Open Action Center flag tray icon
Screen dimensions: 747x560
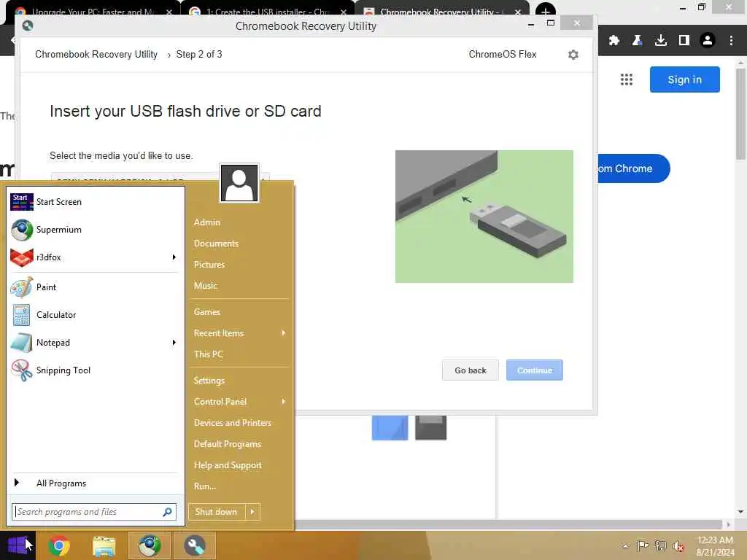(x=643, y=545)
